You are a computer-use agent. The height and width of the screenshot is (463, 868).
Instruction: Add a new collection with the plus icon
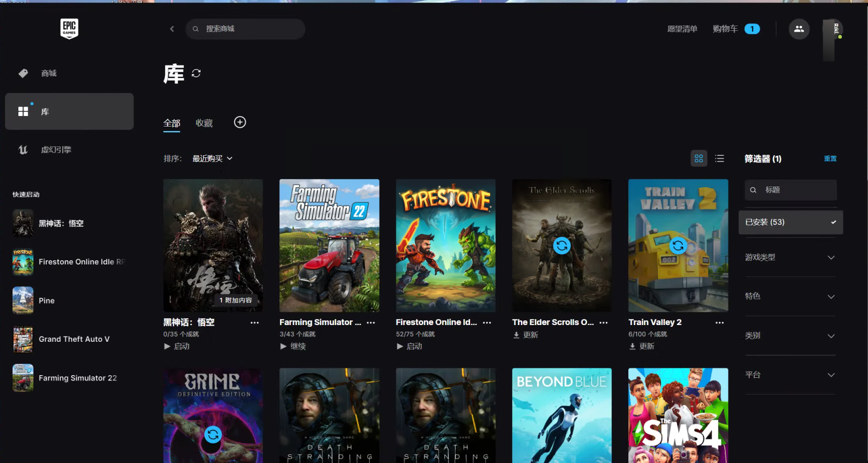click(x=240, y=122)
